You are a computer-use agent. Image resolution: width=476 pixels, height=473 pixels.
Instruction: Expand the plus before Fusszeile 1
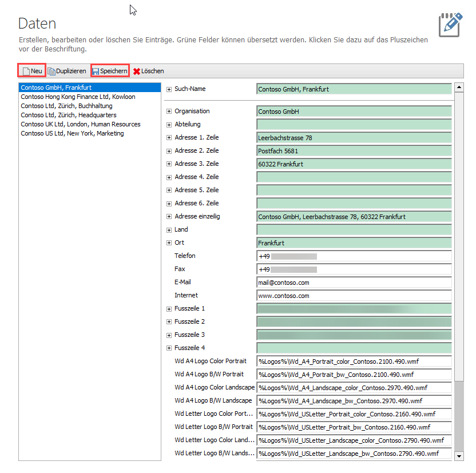click(169, 309)
